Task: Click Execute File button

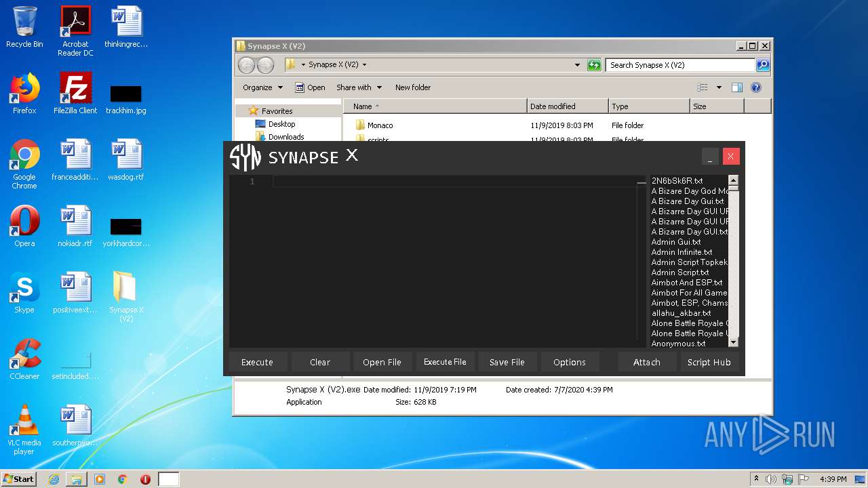Action: [445, 362]
